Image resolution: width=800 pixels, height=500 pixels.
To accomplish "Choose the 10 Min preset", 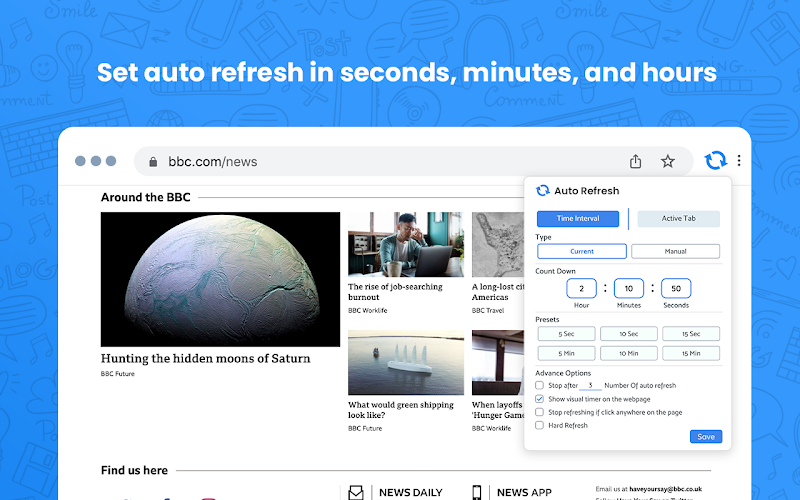I will click(x=629, y=353).
